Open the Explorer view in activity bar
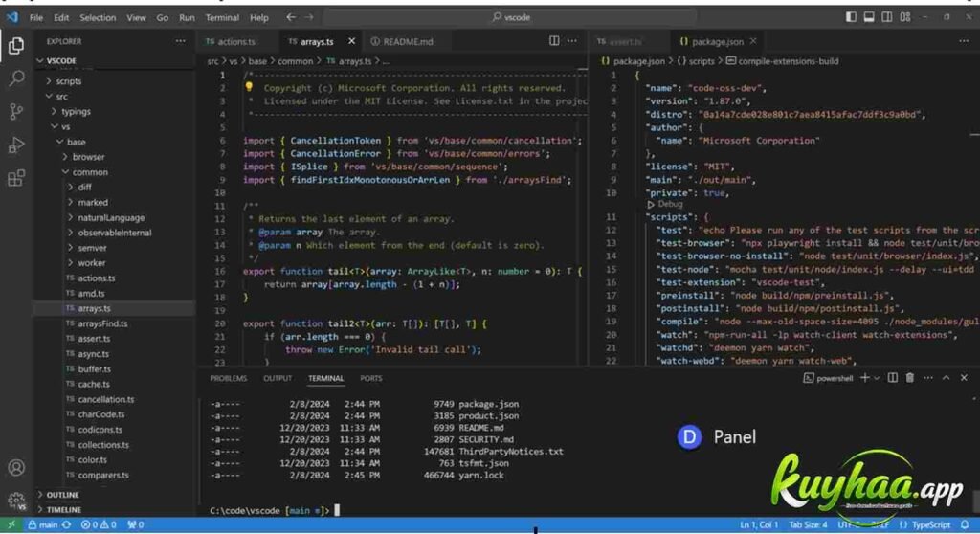The image size is (980, 534). pyautogui.click(x=16, y=46)
